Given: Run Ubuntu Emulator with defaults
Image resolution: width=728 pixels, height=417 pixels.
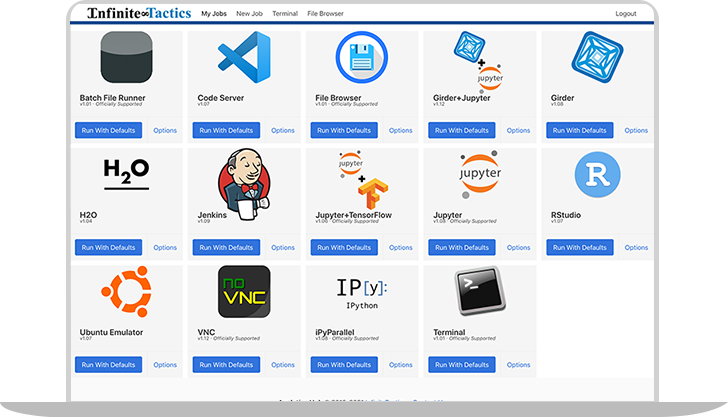Looking at the screenshot, I should (x=108, y=365).
